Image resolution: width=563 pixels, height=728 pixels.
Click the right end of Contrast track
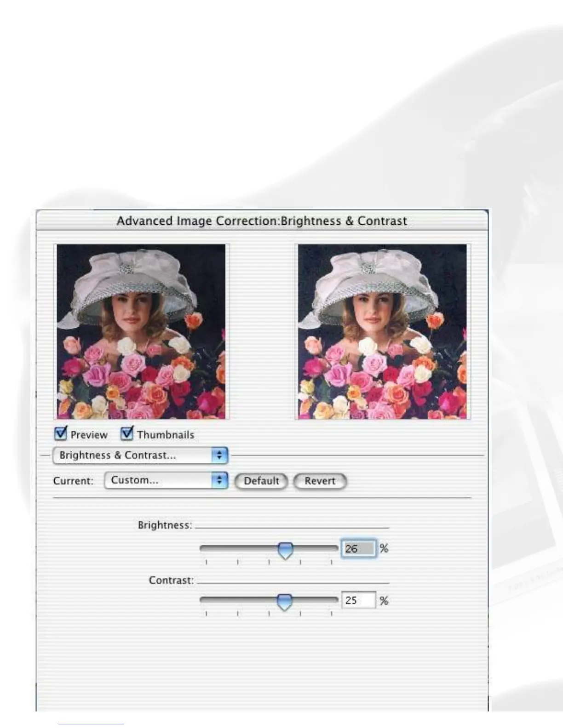335,599
